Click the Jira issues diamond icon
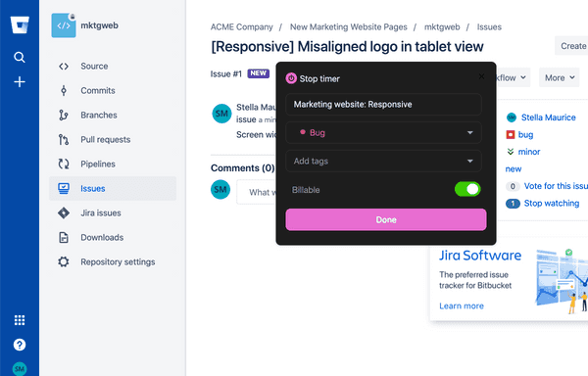 [64, 213]
